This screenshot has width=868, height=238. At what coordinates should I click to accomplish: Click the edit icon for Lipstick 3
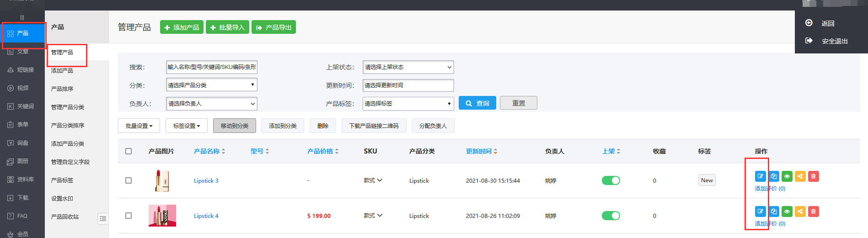point(760,176)
